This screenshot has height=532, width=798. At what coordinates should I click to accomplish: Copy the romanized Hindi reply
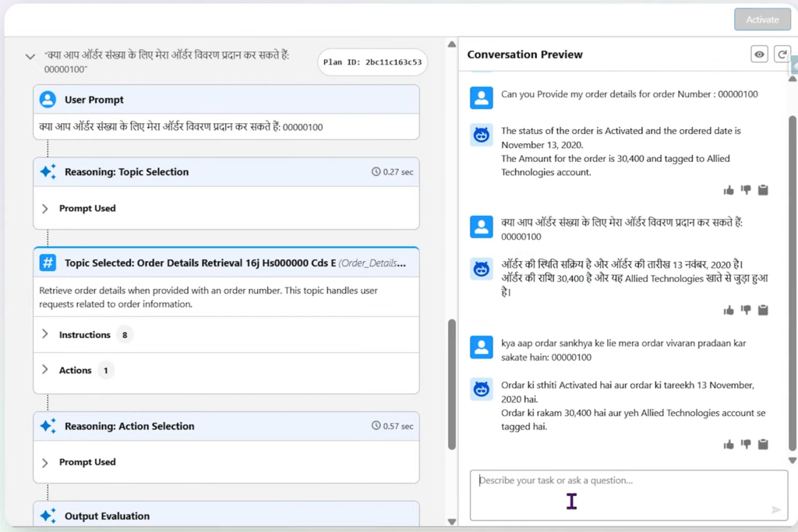click(763, 445)
